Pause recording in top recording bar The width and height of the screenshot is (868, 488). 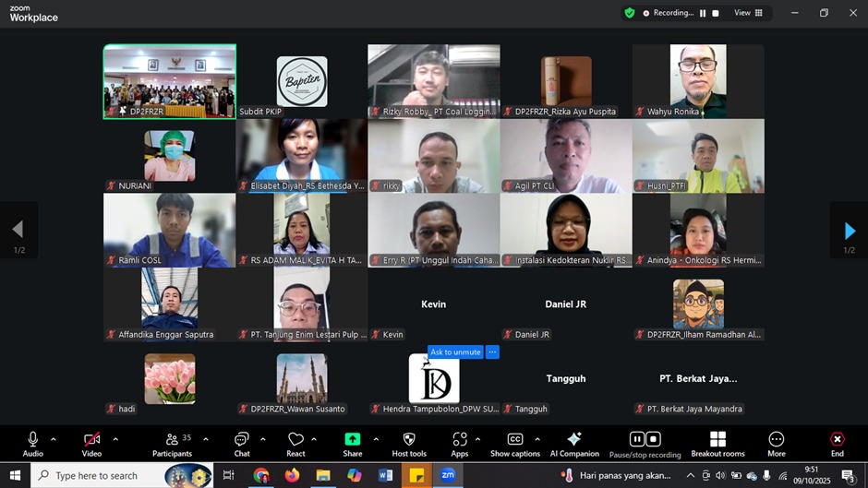pos(703,13)
